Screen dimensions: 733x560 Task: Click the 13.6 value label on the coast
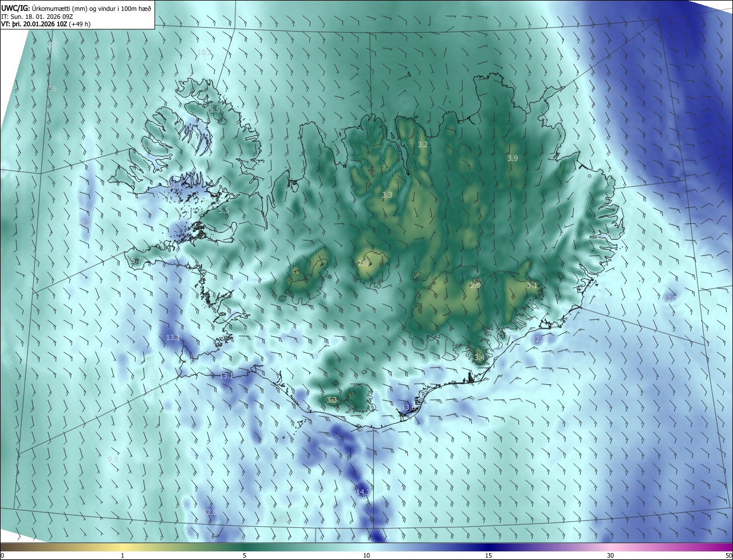(409, 407)
